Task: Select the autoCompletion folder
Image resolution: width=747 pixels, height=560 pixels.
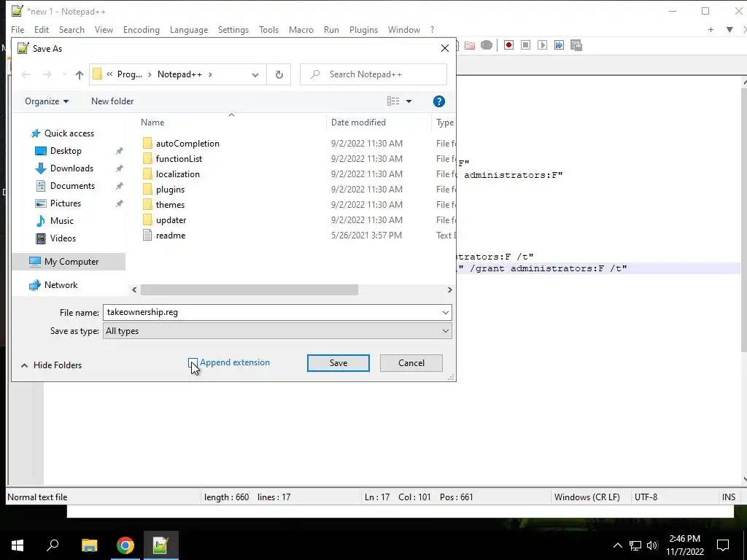Action: (187, 144)
